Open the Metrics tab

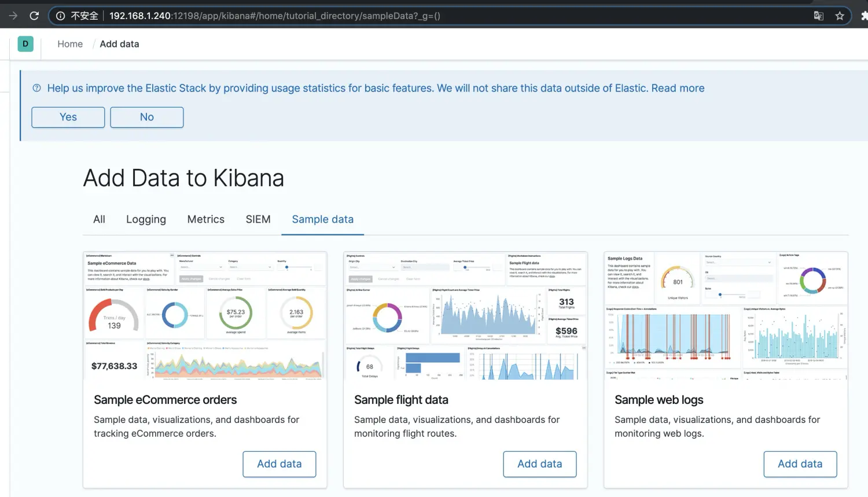coord(206,219)
